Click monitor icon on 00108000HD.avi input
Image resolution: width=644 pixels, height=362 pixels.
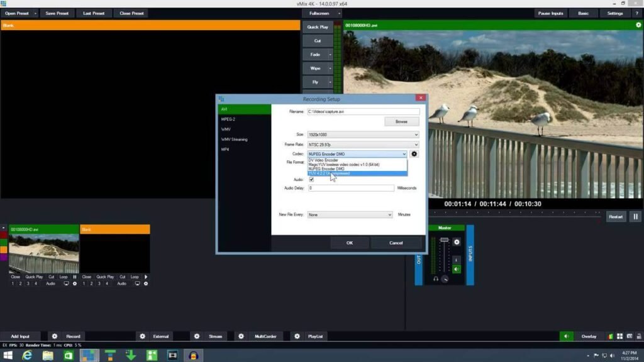tap(66, 283)
